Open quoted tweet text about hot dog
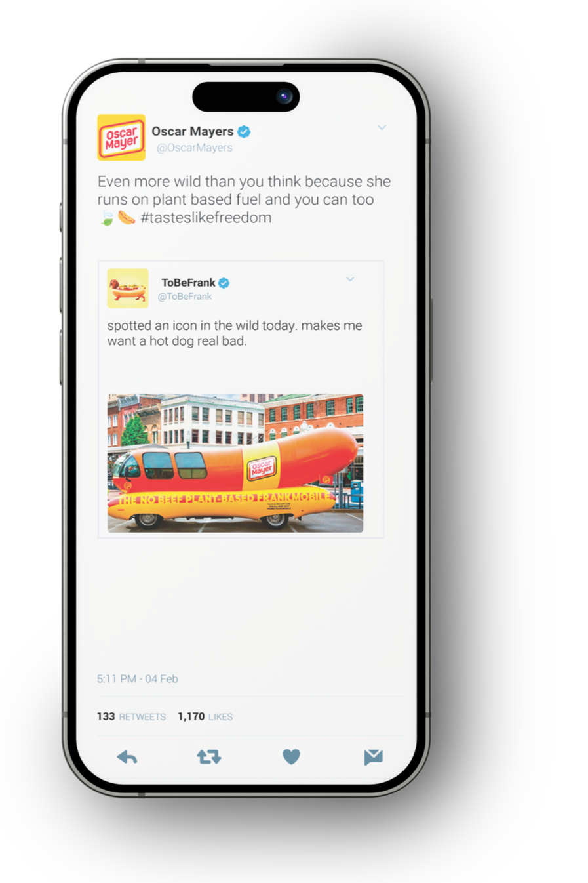Image resolution: width=588 pixels, height=883 pixels. 235,333
